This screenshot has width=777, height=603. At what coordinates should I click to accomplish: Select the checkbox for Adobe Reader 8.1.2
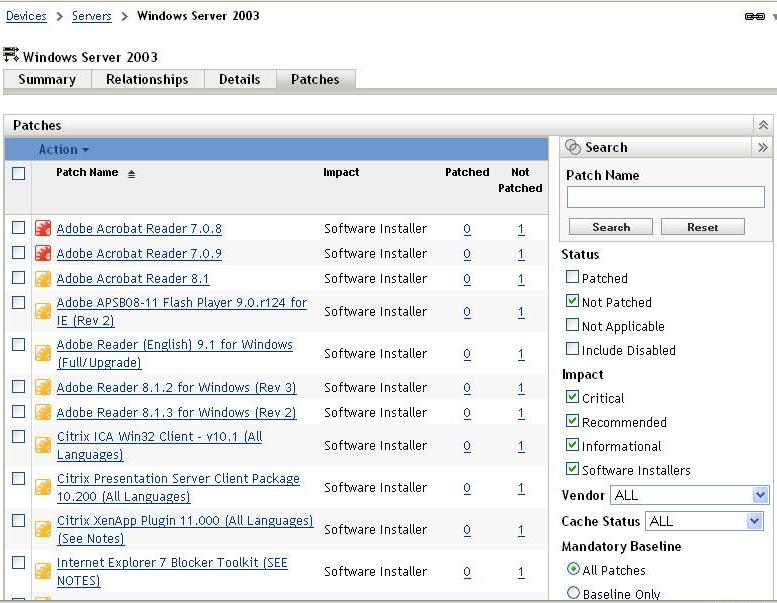pyautogui.click(x=18, y=386)
